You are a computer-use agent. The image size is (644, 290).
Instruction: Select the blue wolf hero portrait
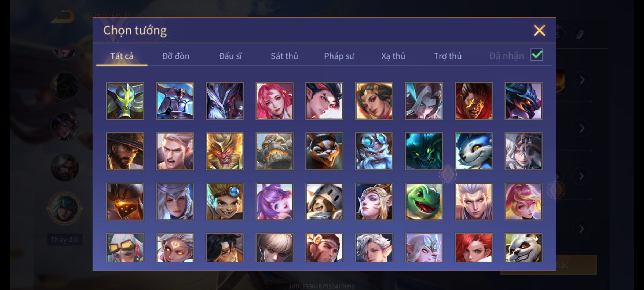click(x=474, y=151)
